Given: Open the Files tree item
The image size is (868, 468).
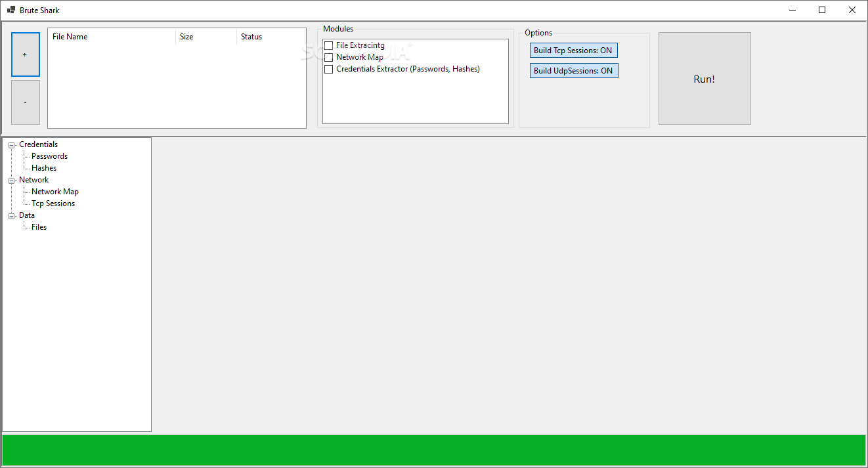Looking at the screenshot, I should point(39,227).
